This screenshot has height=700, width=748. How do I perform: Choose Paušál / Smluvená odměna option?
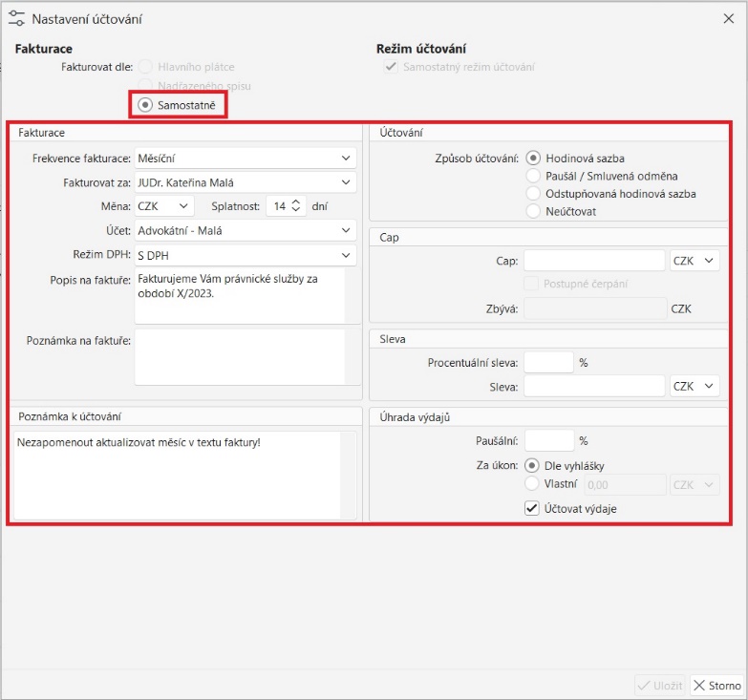point(533,176)
